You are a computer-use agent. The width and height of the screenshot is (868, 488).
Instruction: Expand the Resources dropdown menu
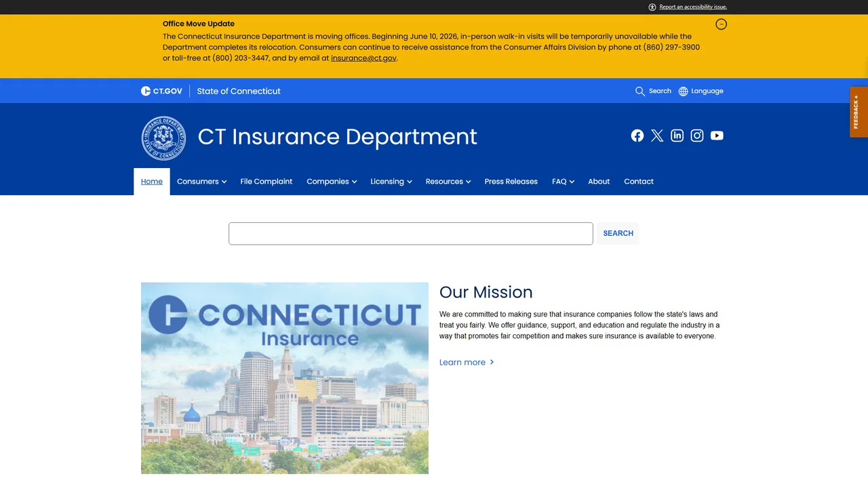[x=448, y=182]
